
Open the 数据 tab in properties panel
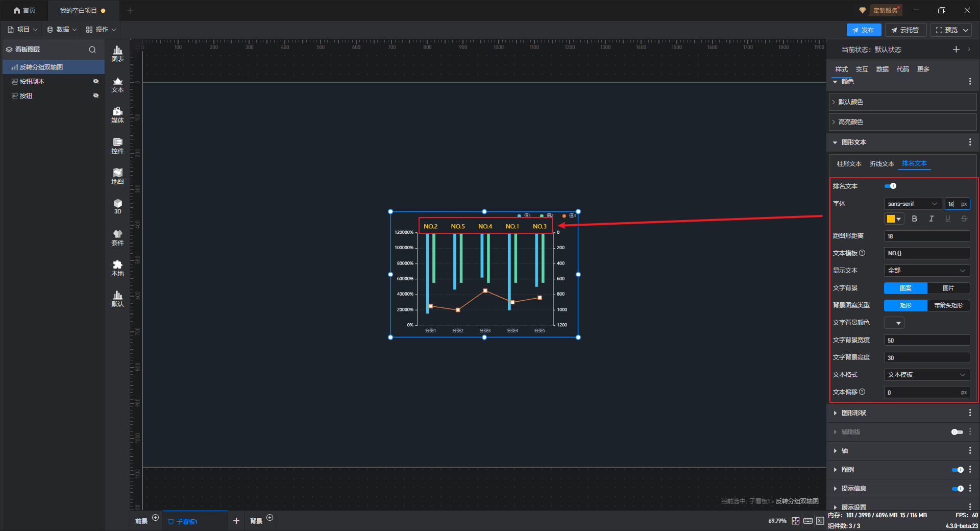(x=882, y=69)
